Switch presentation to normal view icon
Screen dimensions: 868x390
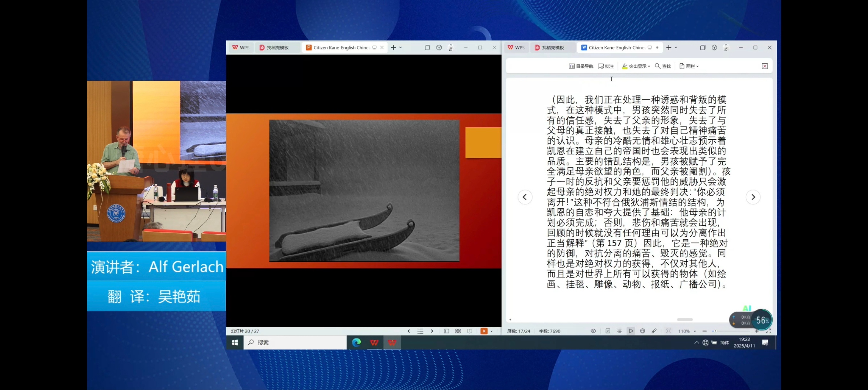tap(446, 331)
